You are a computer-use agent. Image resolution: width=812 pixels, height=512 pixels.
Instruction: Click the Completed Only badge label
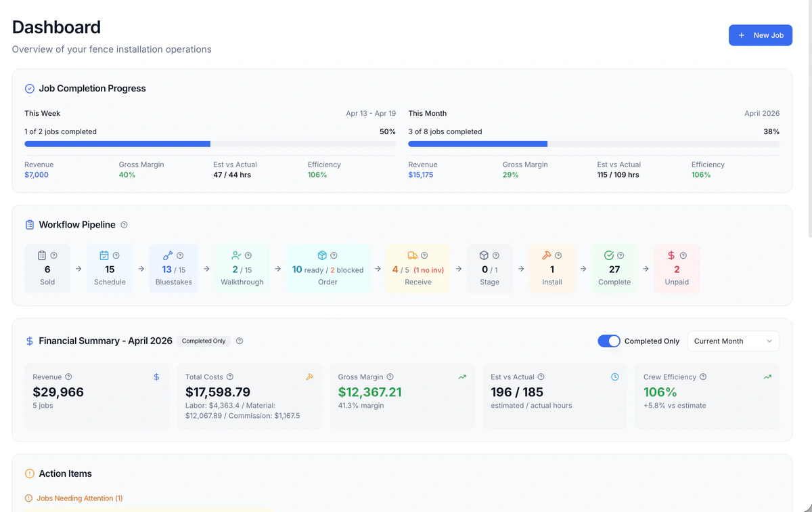tap(204, 341)
